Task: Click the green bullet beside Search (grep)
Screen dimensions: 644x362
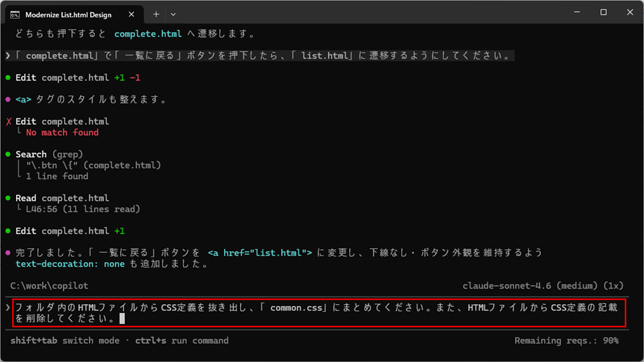Action: click(8, 155)
